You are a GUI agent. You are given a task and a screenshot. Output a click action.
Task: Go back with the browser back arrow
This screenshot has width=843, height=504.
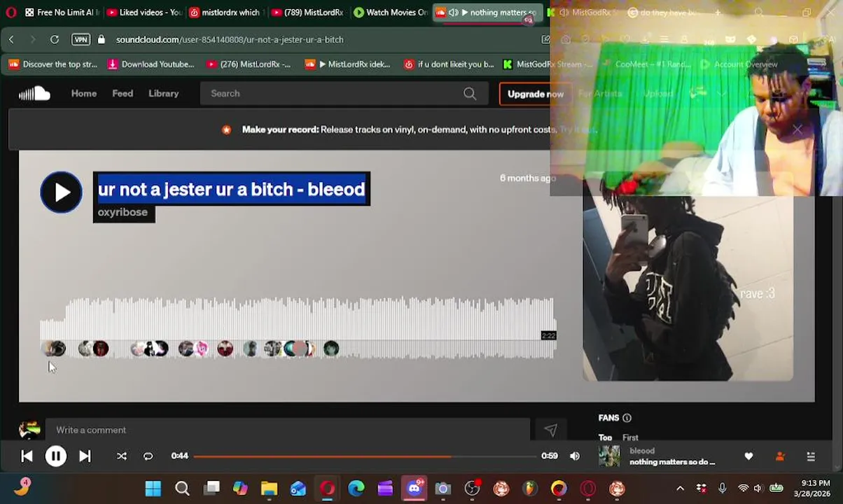click(11, 39)
